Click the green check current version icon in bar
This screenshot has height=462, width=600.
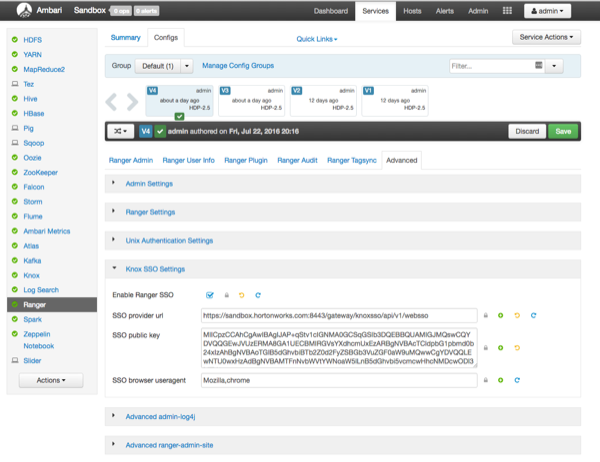pyautogui.click(x=160, y=131)
